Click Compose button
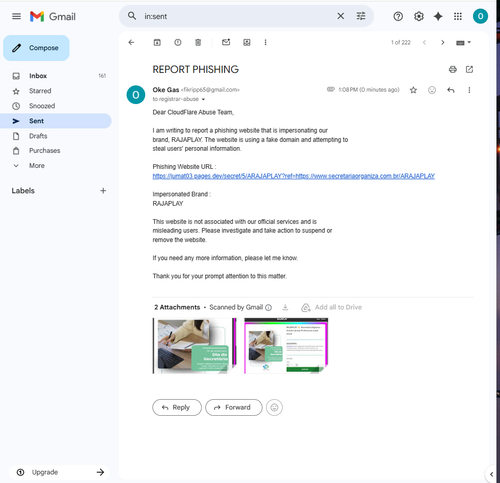 36,48
